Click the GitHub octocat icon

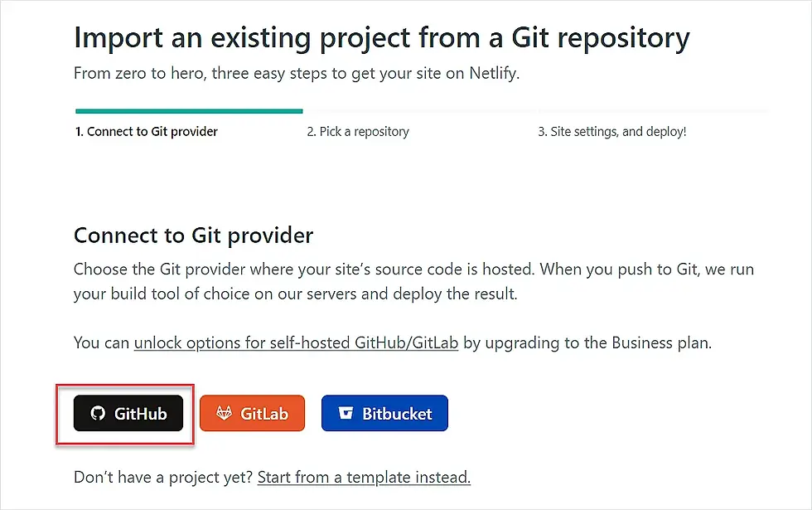coord(98,413)
